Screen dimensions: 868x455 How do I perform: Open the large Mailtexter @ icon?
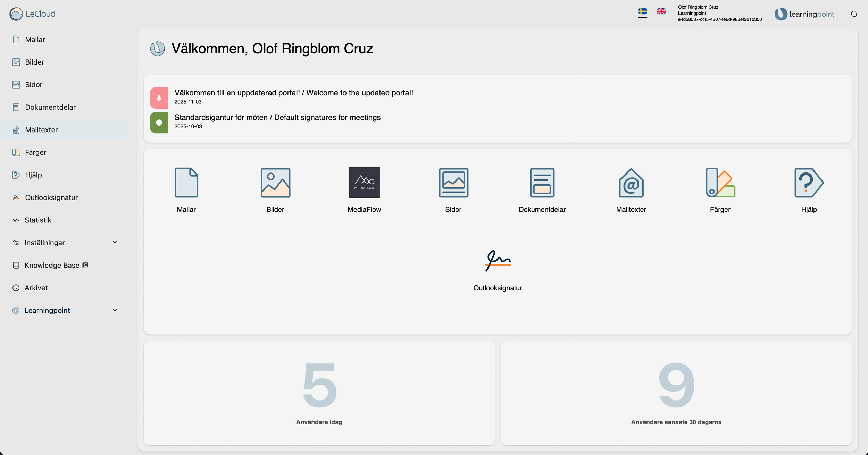point(631,183)
